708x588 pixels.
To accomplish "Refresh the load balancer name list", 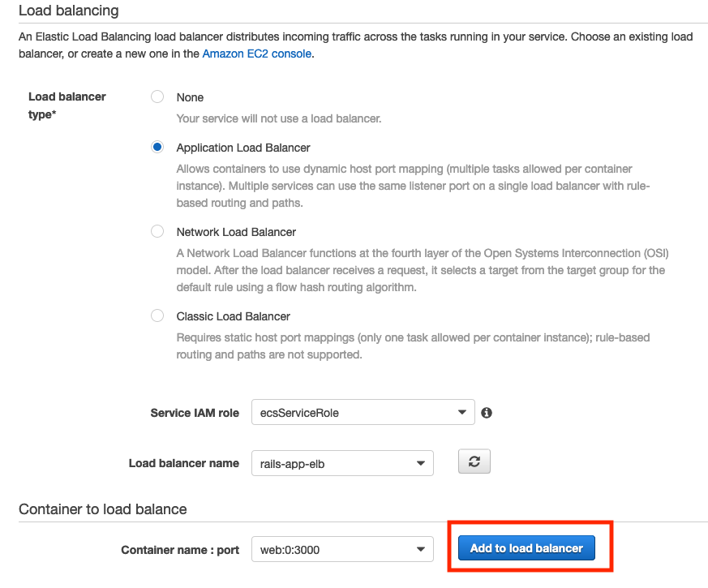I will tap(474, 461).
